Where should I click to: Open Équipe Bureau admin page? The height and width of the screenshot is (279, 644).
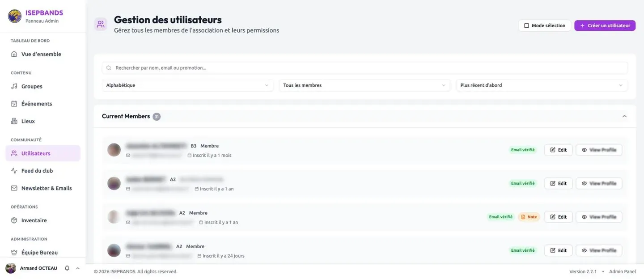click(x=43, y=253)
